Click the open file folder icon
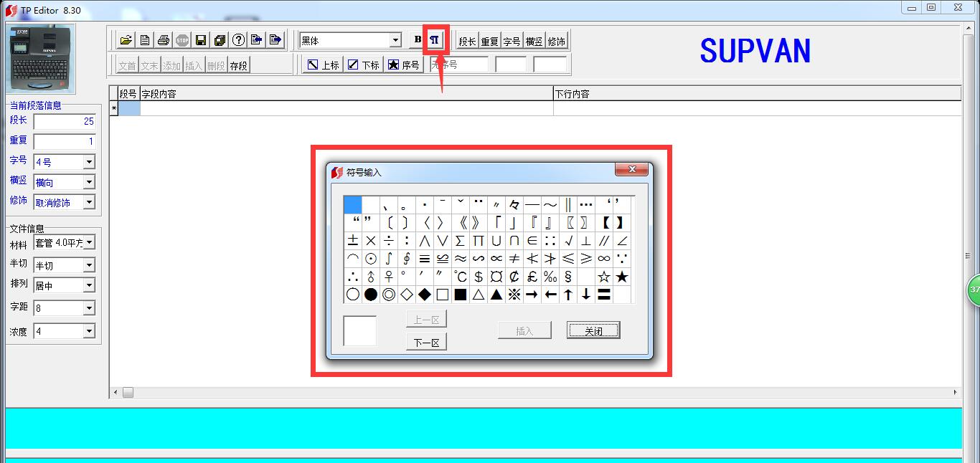Image resolution: width=980 pixels, height=463 pixels. point(126,40)
